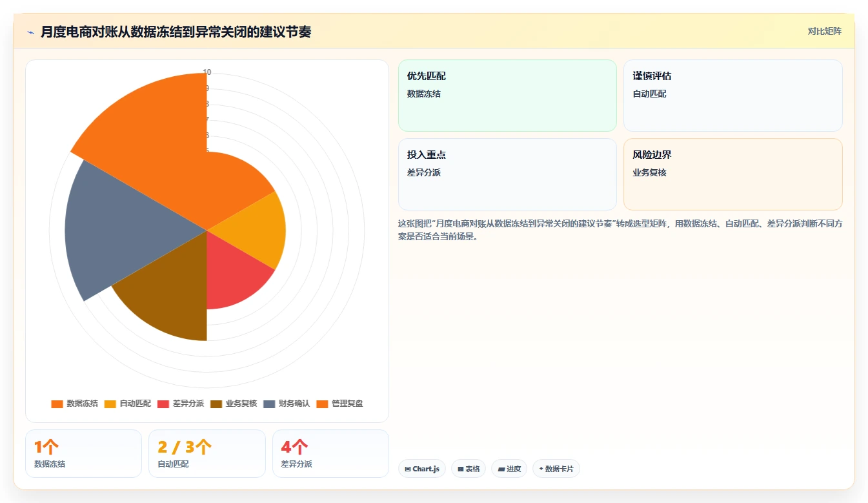868x503 pixels.
Task: Click the 管理复盘 legend label
Action: point(347,404)
